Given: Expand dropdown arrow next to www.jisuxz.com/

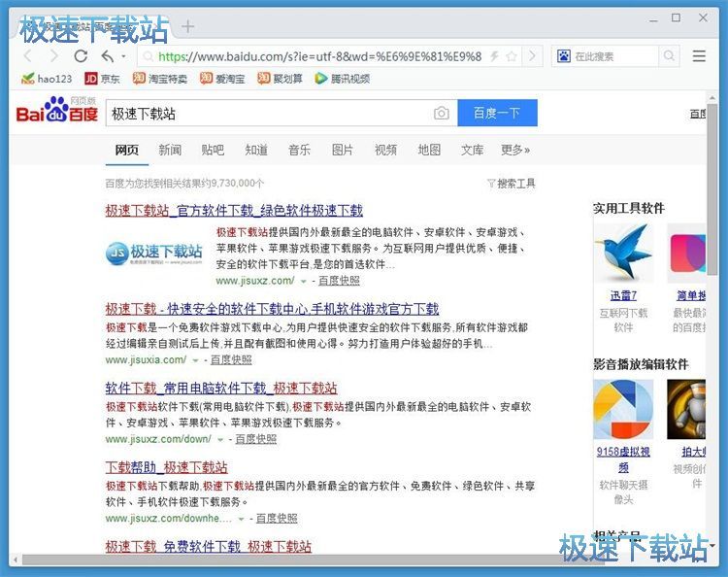Looking at the screenshot, I should (304, 281).
